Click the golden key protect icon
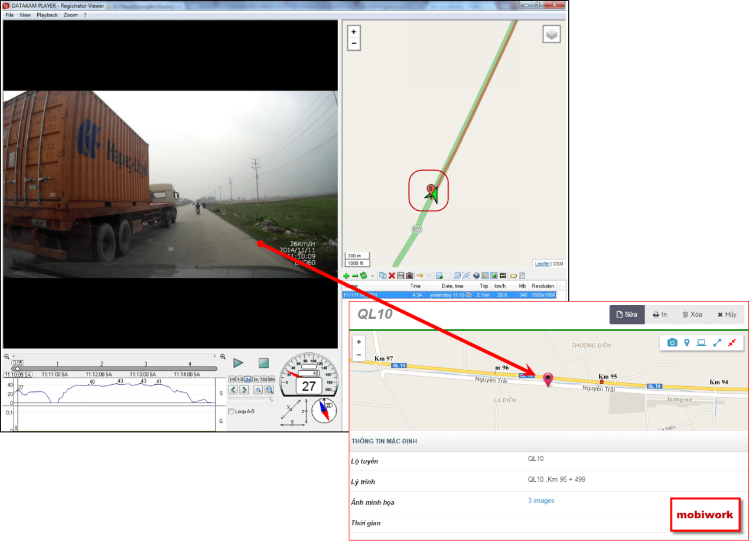Screen dimensions: 756x546 click(420, 276)
